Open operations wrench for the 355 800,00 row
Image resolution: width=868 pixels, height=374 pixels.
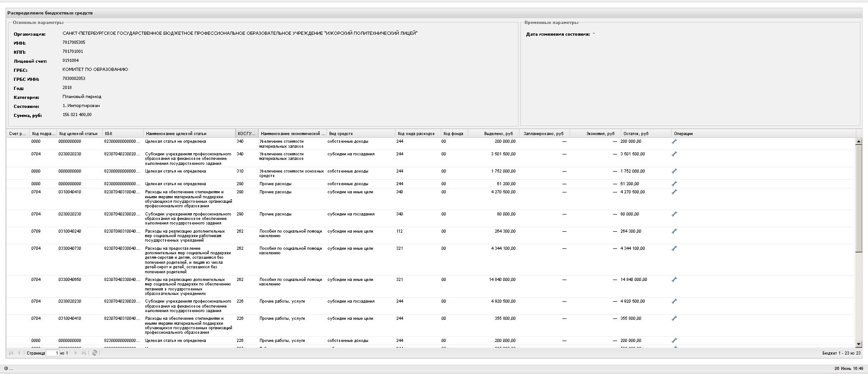[674, 318]
